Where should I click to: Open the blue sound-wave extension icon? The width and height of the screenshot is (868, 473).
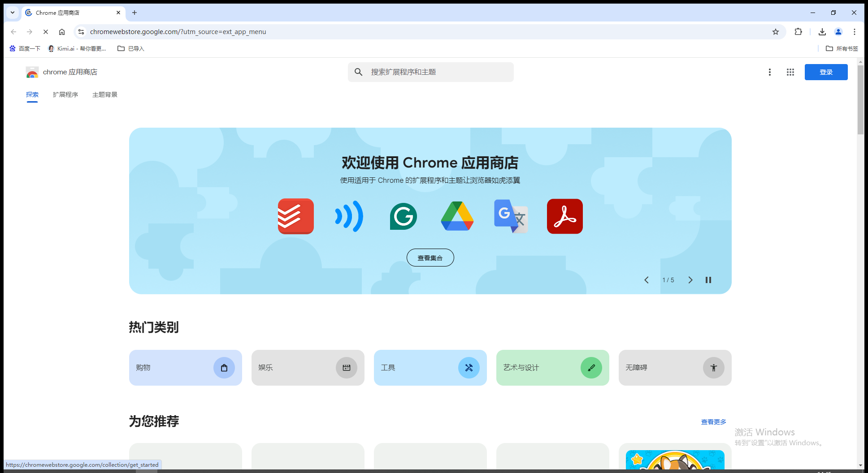[x=350, y=216]
